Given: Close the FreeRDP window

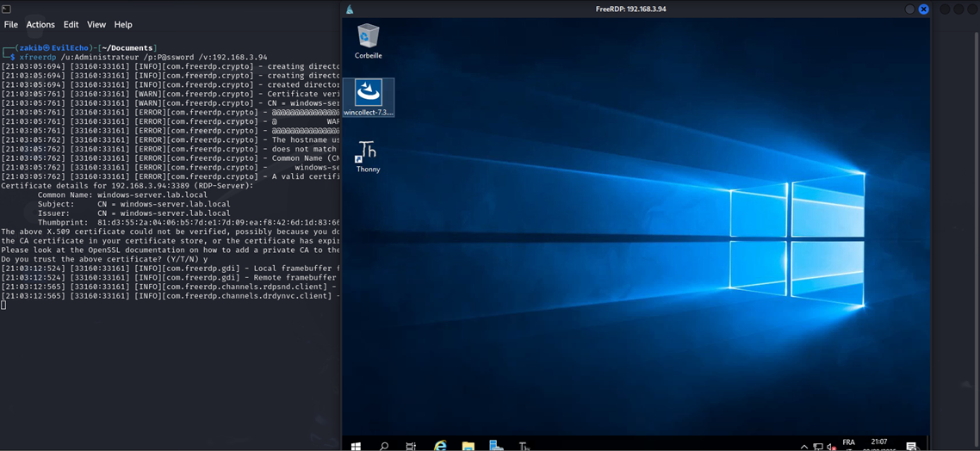Looking at the screenshot, I should coord(924,9).
